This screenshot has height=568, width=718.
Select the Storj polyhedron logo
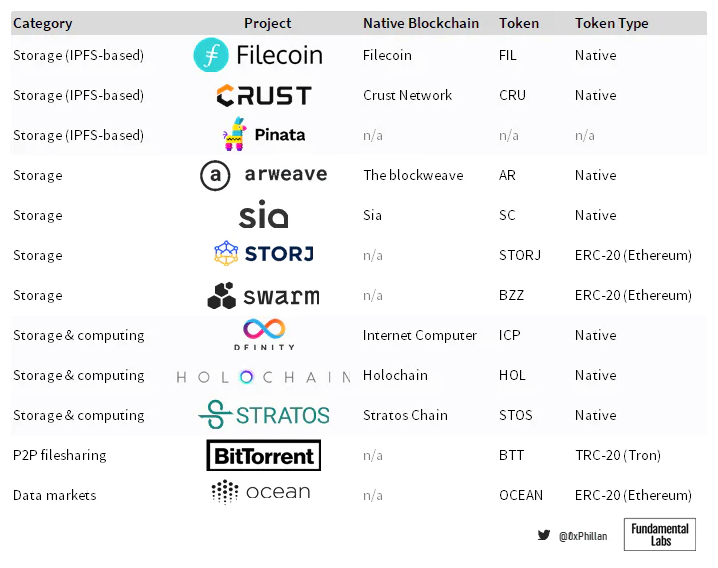click(226, 254)
